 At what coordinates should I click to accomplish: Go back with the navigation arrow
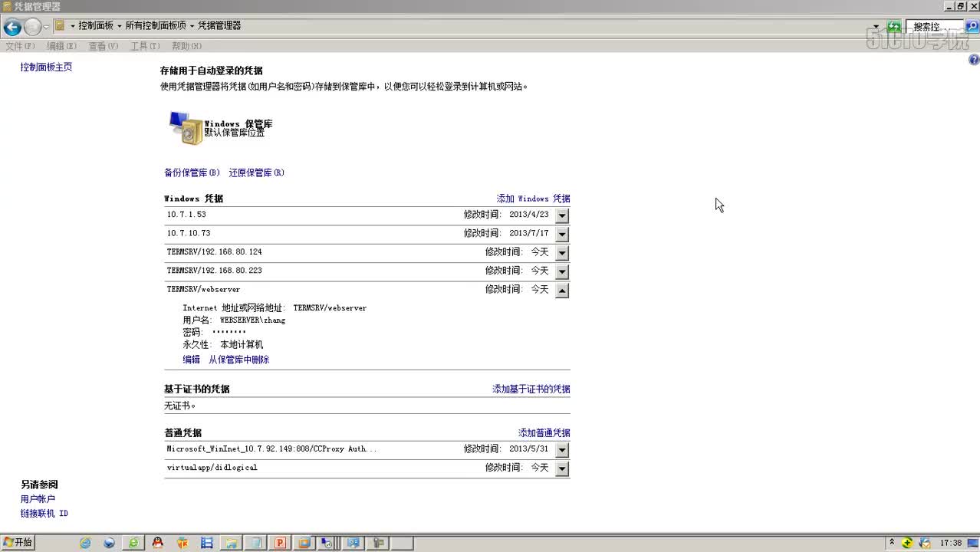click(12, 27)
